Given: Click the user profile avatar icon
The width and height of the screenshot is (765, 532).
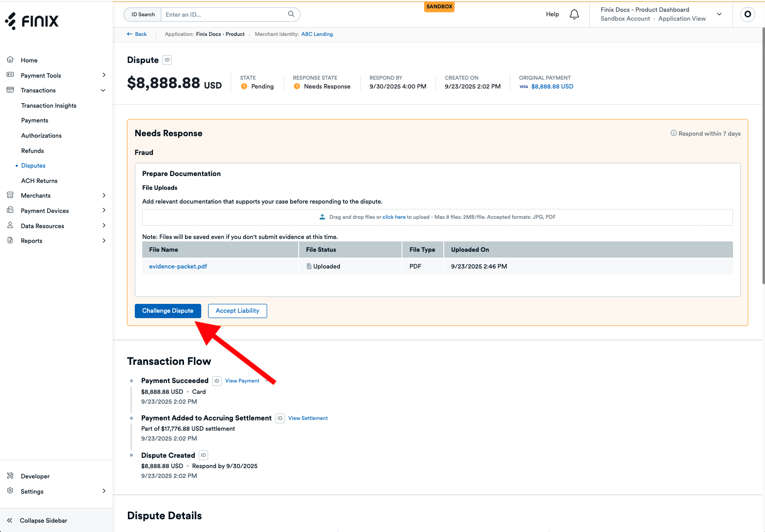Looking at the screenshot, I should coord(747,14).
